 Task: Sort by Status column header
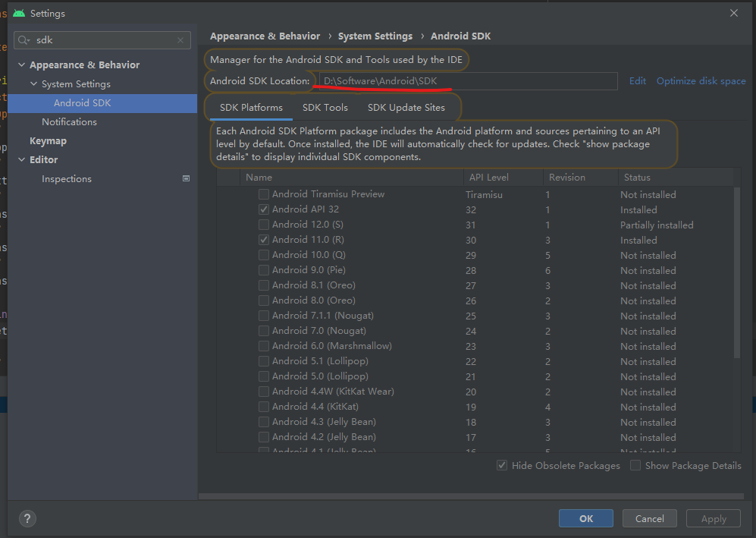pos(676,178)
